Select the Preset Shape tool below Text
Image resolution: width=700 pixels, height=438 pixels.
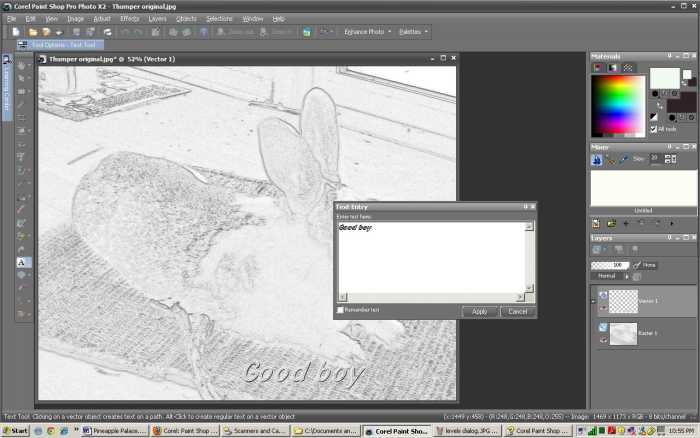pos(21,275)
